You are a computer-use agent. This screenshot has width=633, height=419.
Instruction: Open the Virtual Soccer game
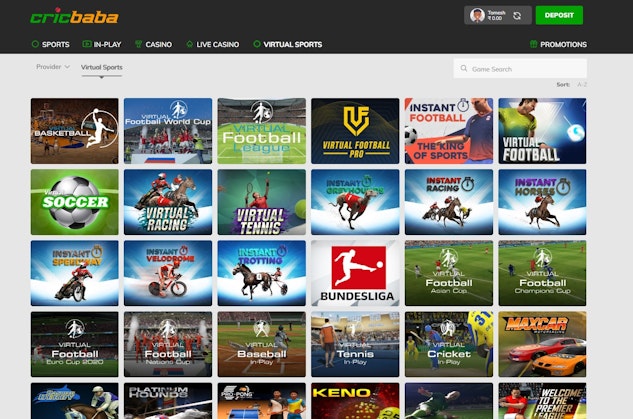coord(75,202)
